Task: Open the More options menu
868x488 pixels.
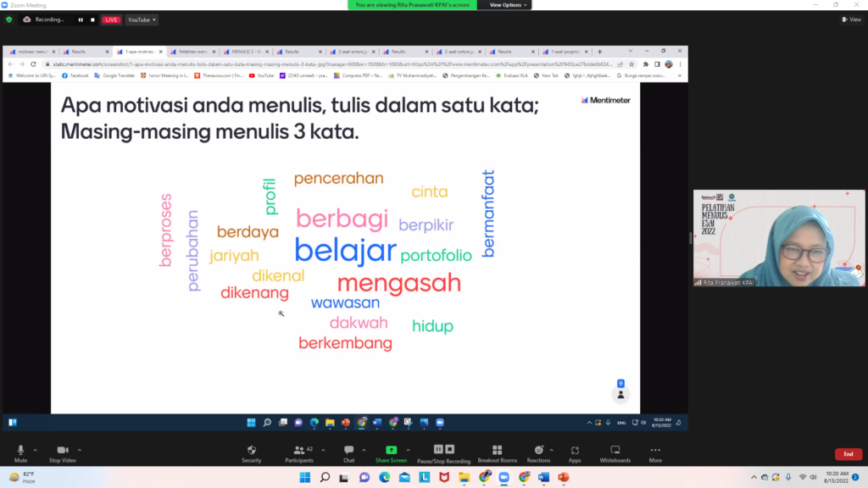Action: click(x=655, y=454)
